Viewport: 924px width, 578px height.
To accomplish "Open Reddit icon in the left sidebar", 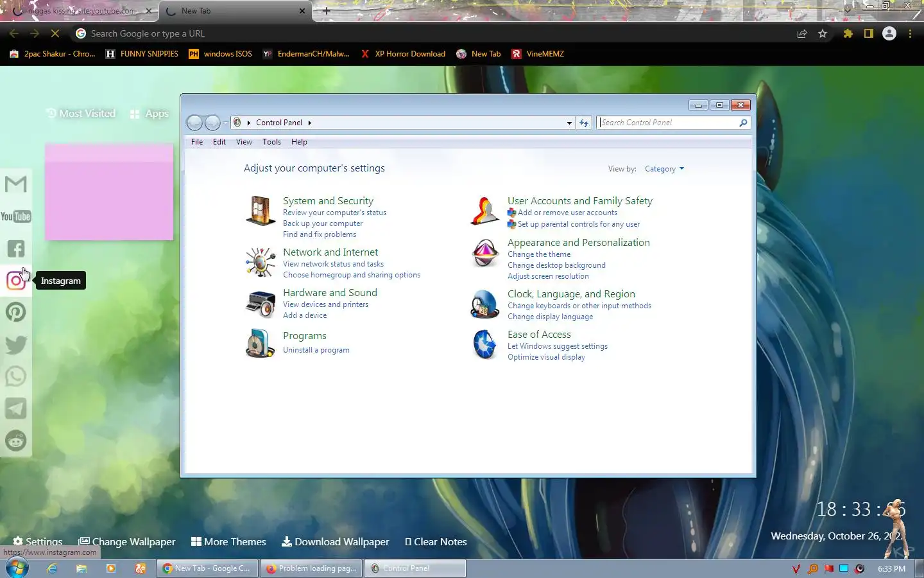I will [x=15, y=441].
